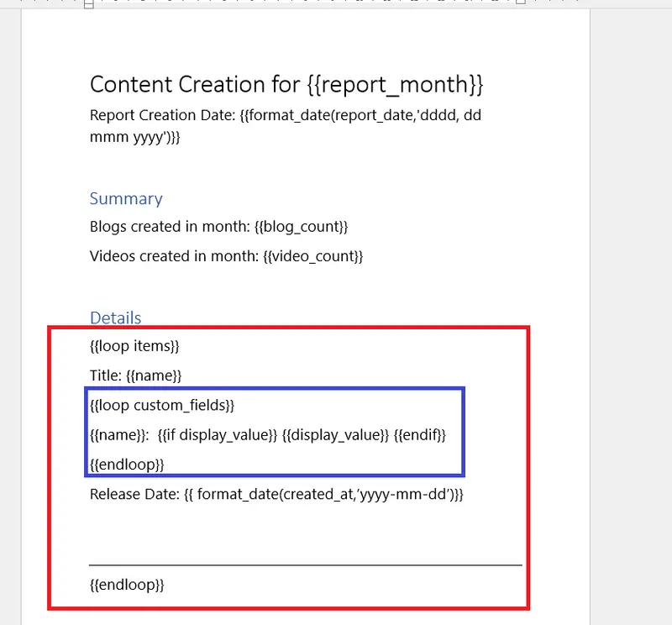The height and width of the screenshot is (625, 672).
Task: Click the 'Release Date:' label
Action: click(134, 495)
